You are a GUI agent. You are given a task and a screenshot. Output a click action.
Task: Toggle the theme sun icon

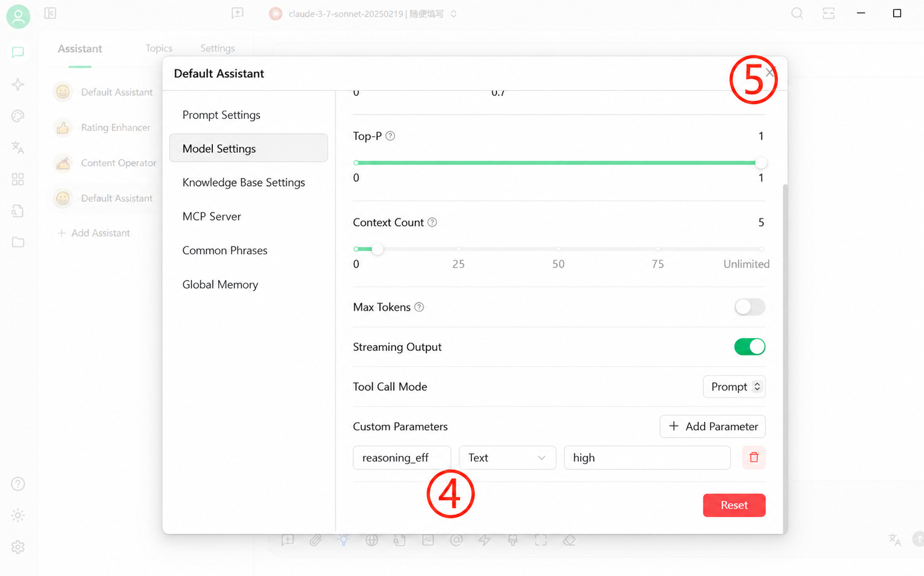click(x=18, y=515)
